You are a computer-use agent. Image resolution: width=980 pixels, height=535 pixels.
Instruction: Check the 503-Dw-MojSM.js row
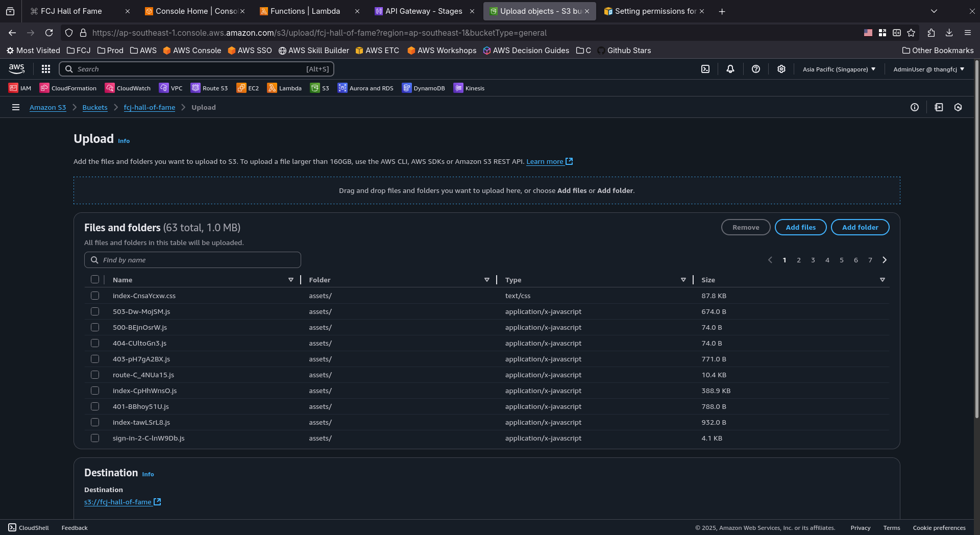(95, 311)
